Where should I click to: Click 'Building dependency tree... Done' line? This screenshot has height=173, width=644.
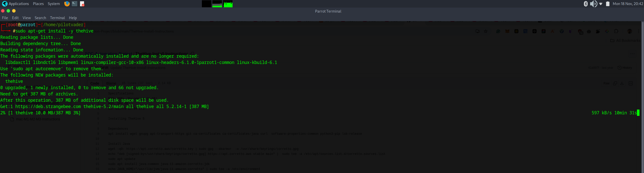click(41, 44)
